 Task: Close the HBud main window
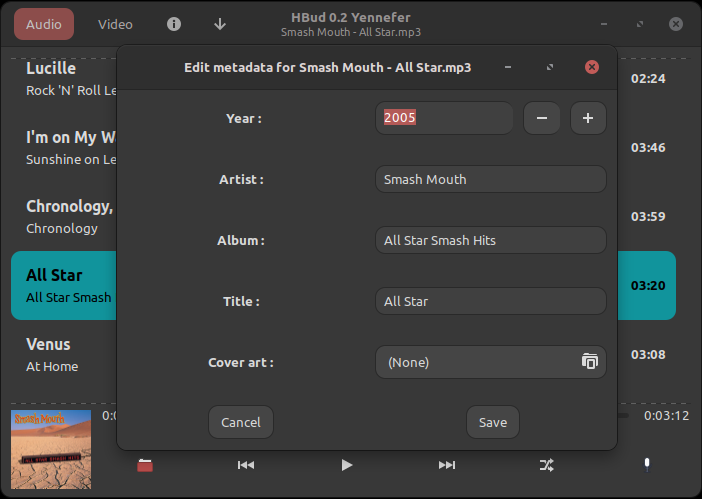click(x=676, y=24)
